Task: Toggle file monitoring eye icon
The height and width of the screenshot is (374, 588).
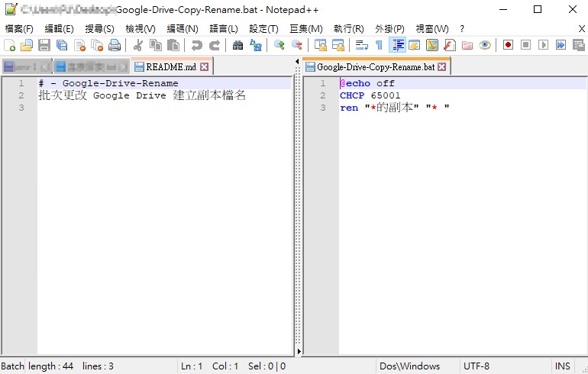Action: pyautogui.click(x=485, y=45)
